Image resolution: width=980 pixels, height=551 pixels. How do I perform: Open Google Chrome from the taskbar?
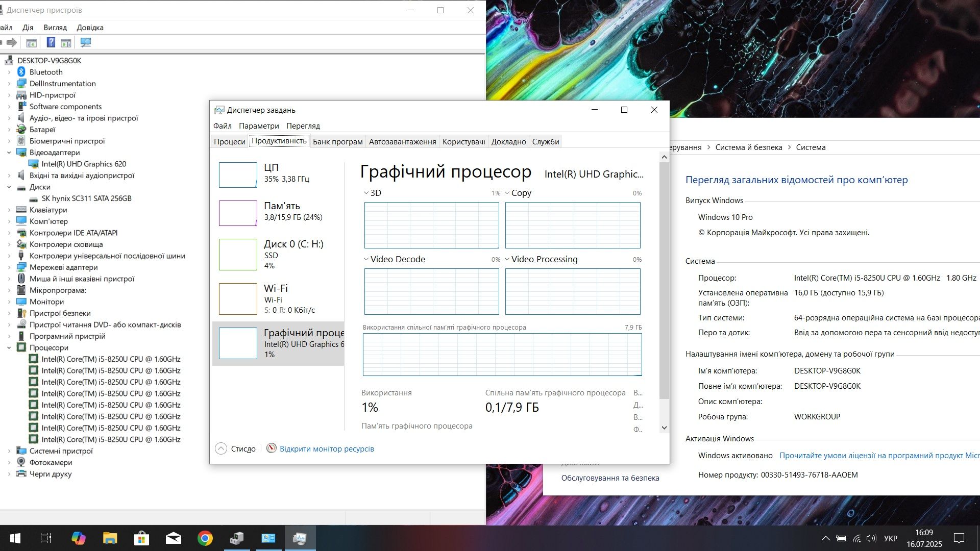click(205, 538)
